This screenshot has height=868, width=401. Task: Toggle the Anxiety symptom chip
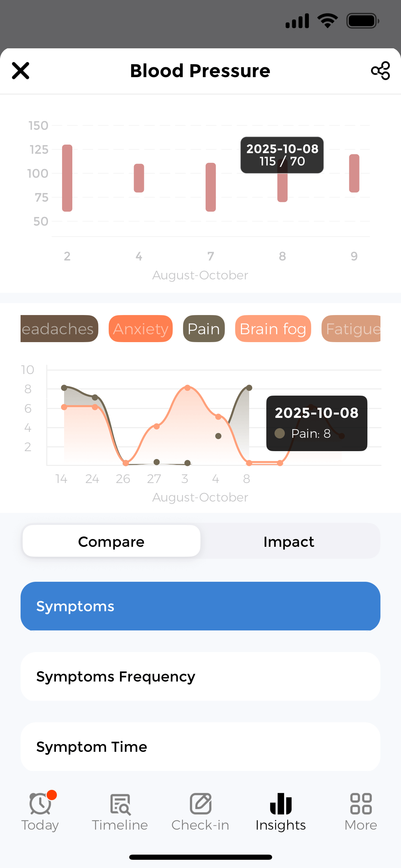click(141, 329)
